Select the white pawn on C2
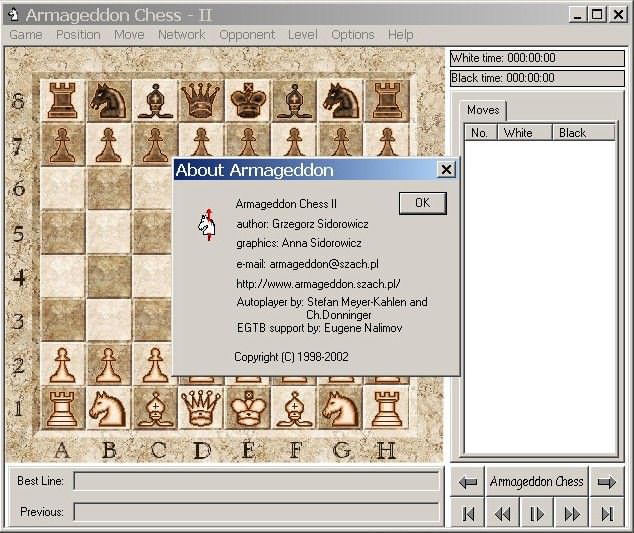This screenshot has height=533, width=634. pyautogui.click(x=153, y=364)
